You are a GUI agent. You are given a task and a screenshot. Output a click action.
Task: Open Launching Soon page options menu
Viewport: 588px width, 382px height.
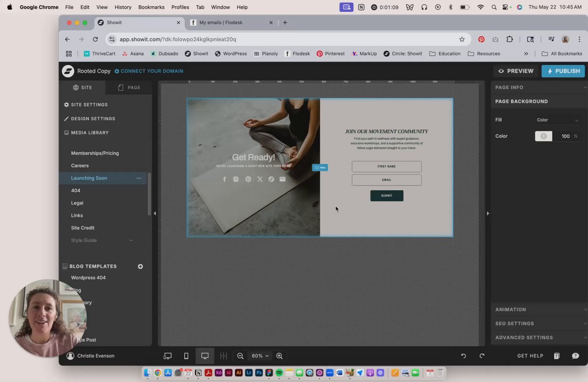pos(139,178)
